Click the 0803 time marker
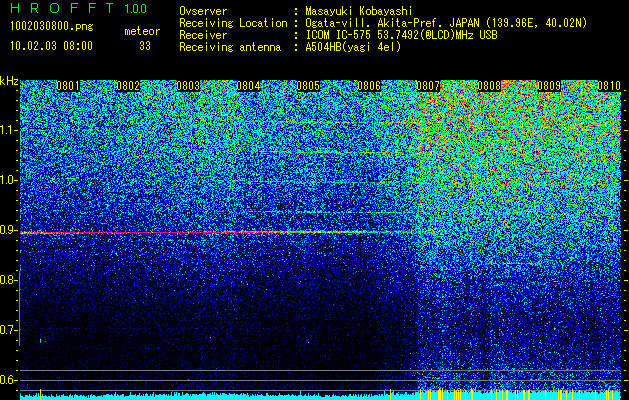 click(188, 86)
